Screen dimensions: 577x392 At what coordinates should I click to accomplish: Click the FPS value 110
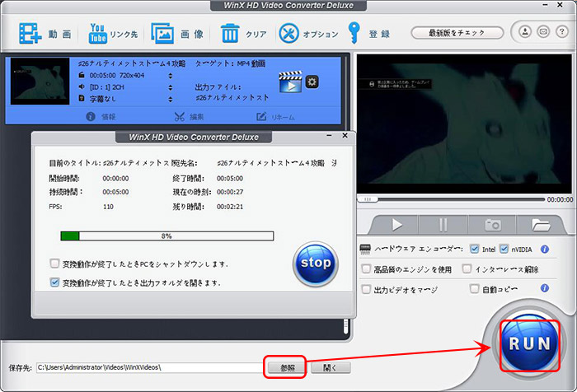pyautogui.click(x=108, y=207)
